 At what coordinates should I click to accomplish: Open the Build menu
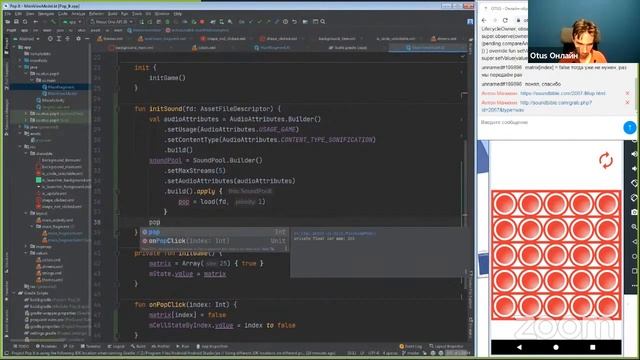point(113,13)
